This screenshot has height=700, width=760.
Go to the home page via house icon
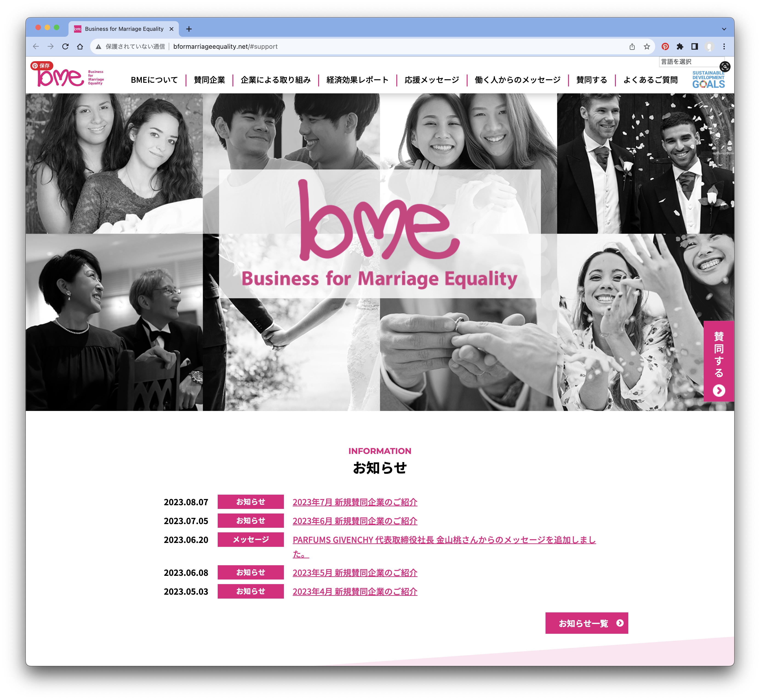click(80, 47)
